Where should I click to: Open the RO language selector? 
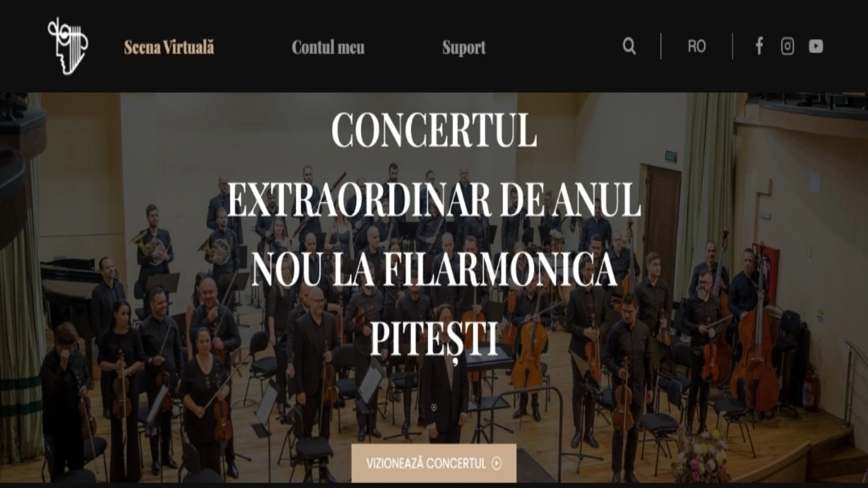(x=697, y=47)
